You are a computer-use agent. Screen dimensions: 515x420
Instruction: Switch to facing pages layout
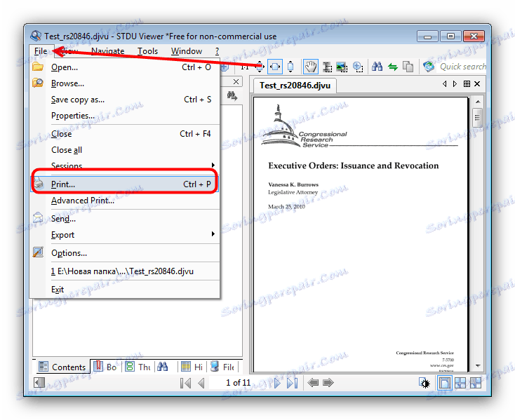[x=460, y=383]
